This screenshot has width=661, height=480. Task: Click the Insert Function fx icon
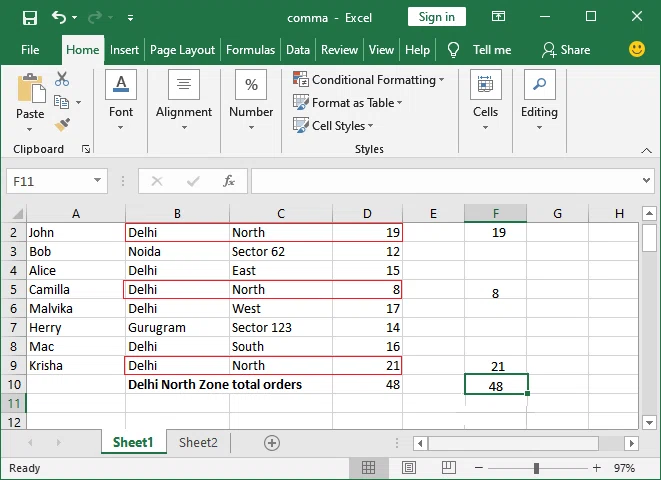(x=228, y=181)
